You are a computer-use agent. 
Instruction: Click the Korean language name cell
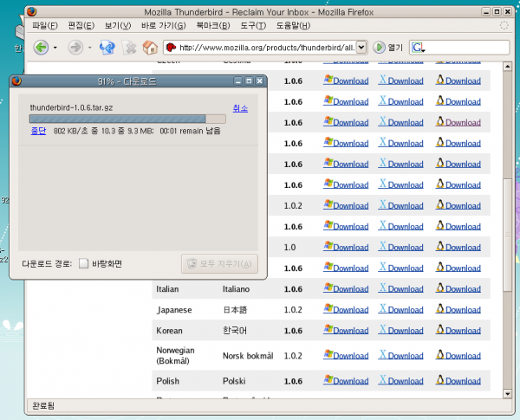[169, 331]
